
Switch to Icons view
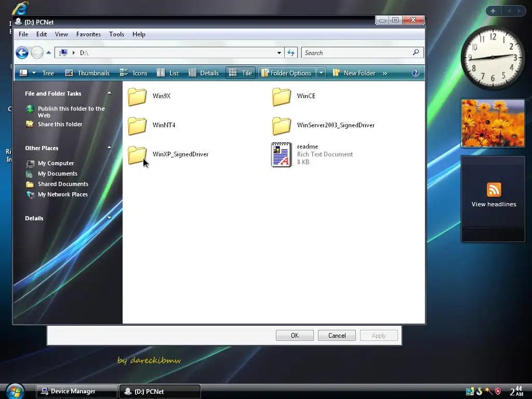(x=134, y=73)
